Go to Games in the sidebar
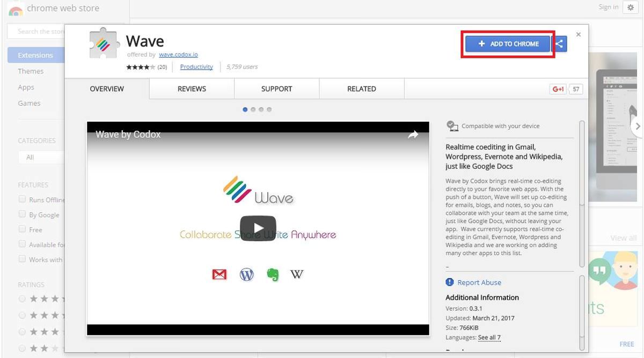Screen dimensions: 644x358 29,103
